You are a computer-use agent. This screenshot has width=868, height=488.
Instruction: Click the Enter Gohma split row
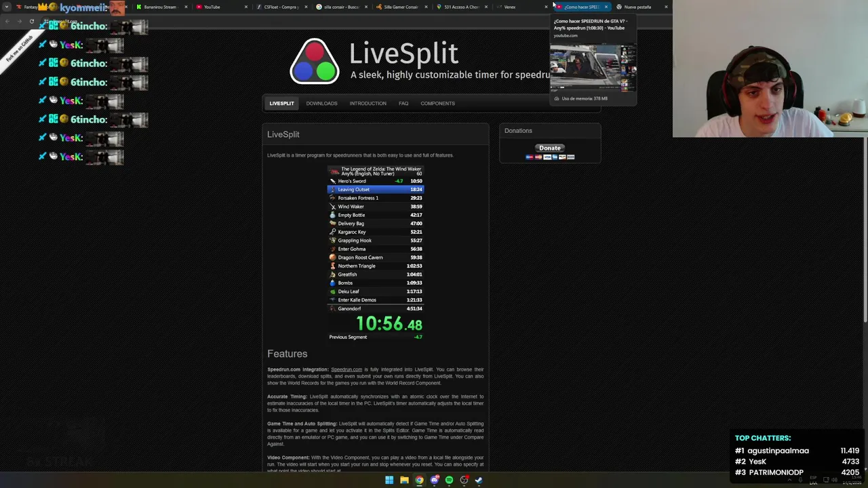376,249
